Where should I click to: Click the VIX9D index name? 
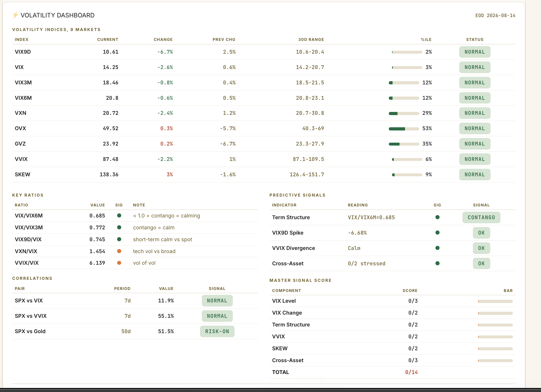coord(23,52)
